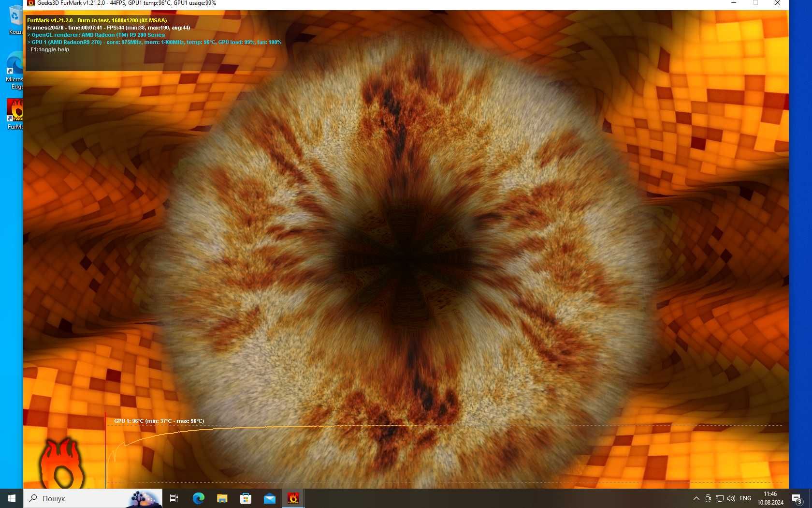Screen dimensions: 812x508
Task: Expand the hidden system tray icons chevron
Action: pos(696,498)
